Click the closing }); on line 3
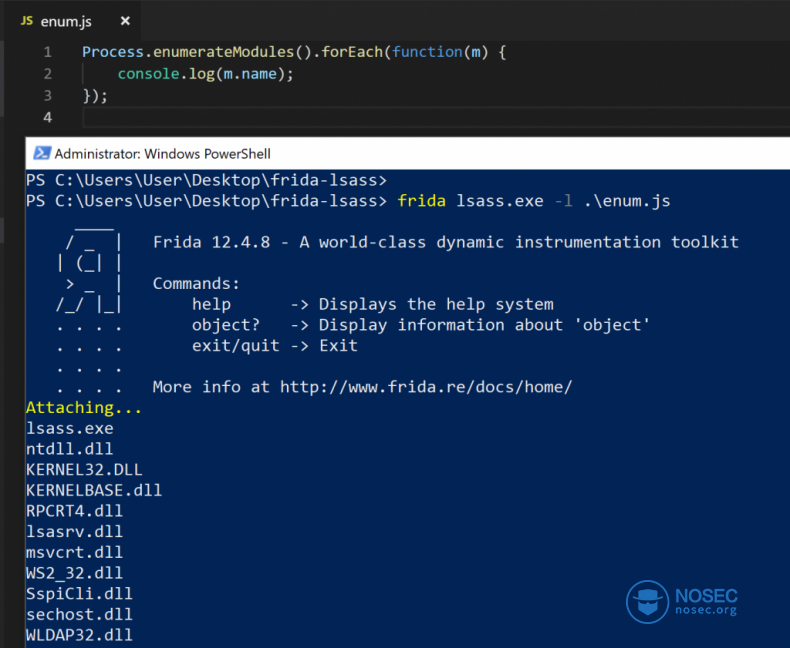The width and height of the screenshot is (790, 648). [x=95, y=96]
